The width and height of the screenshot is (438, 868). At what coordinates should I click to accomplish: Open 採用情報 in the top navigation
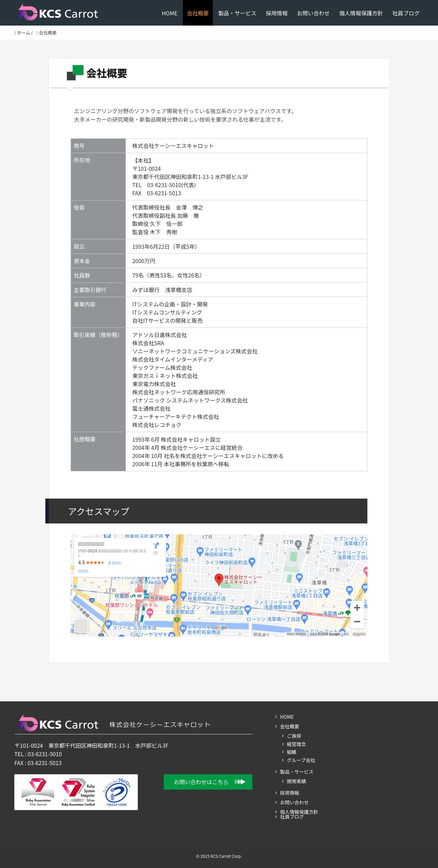point(277,13)
